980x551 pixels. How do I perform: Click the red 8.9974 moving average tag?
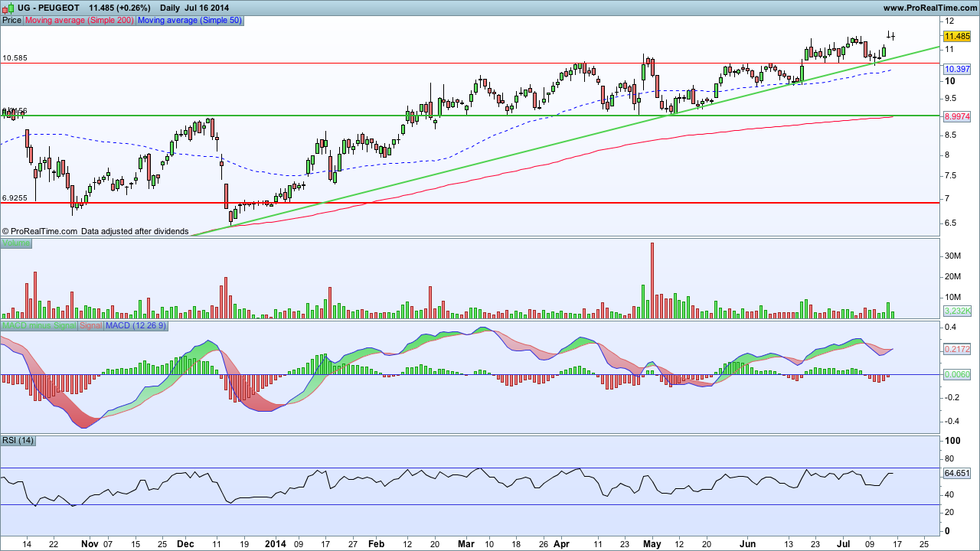click(x=957, y=116)
